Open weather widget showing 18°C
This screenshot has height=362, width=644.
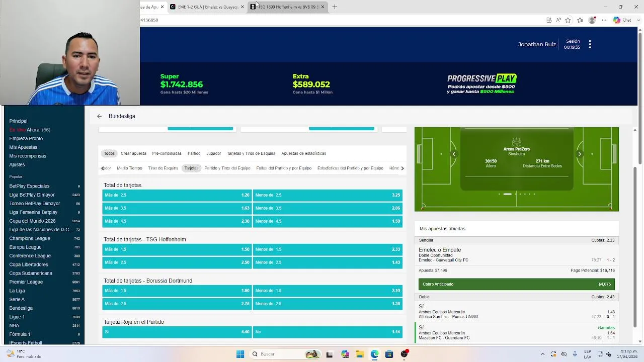(24, 354)
